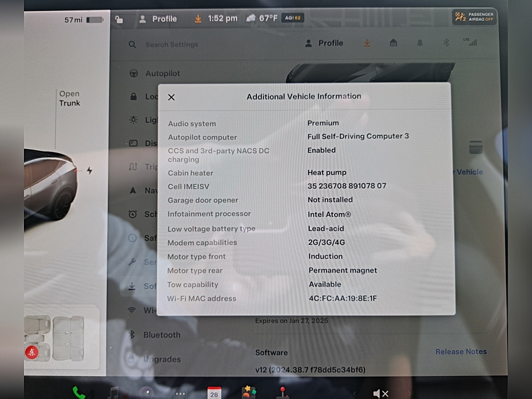Open the phone app in the bottom bar

point(79,393)
